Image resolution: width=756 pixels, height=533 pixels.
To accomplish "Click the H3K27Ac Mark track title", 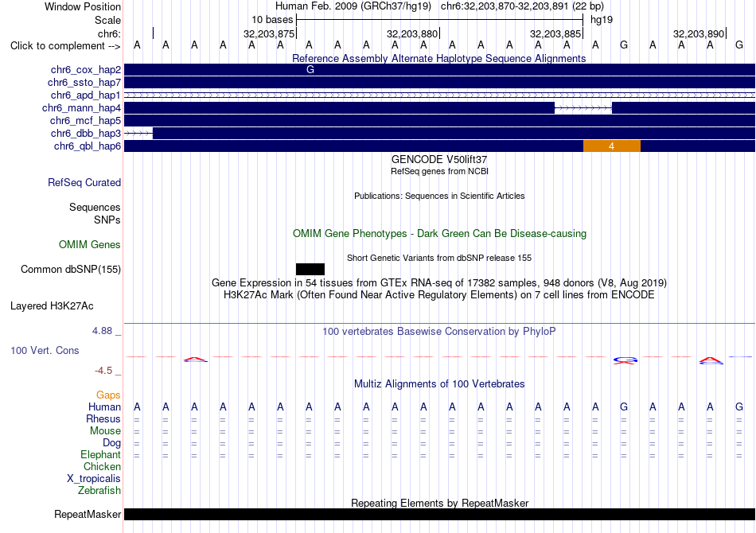I will (439, 295).
